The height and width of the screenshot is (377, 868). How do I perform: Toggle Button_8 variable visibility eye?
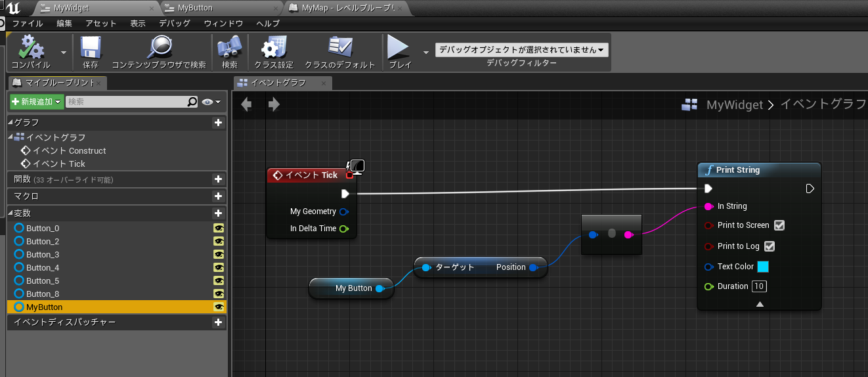coord(219,294)
